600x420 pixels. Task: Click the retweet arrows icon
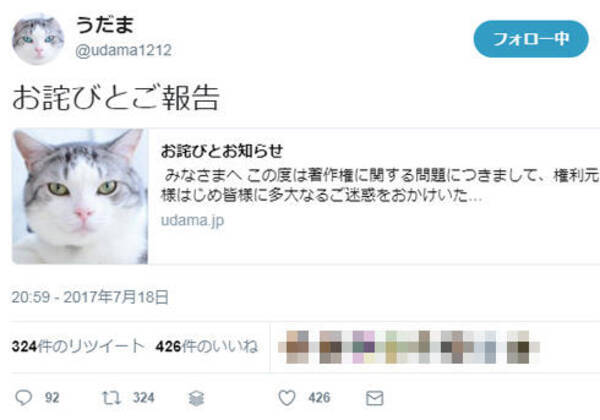[111, 398]
